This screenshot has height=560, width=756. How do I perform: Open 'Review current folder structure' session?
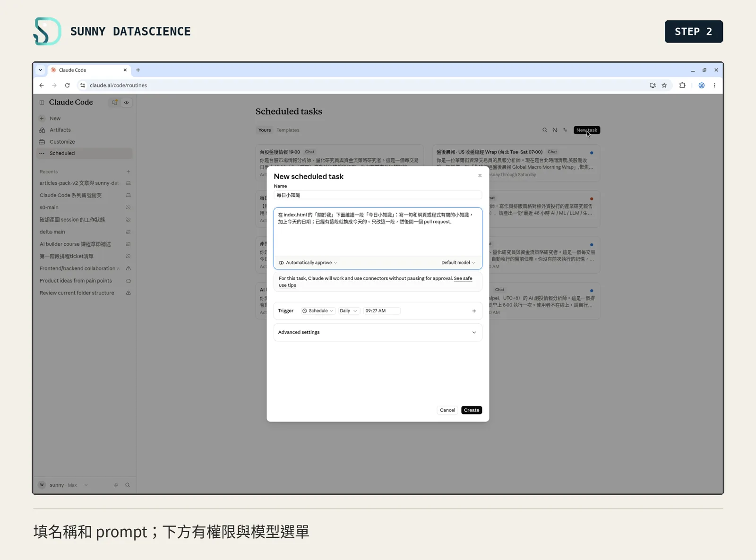[x=85, y=293]
